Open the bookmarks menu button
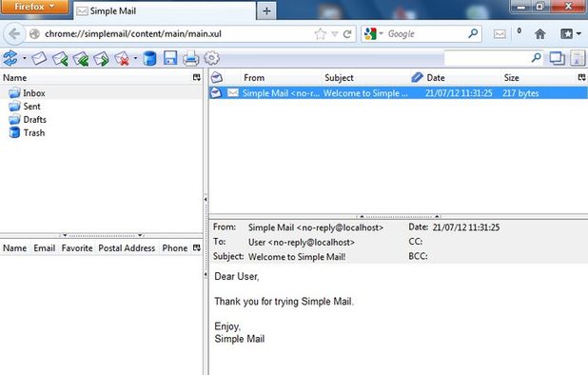 [x=571, y=34]
